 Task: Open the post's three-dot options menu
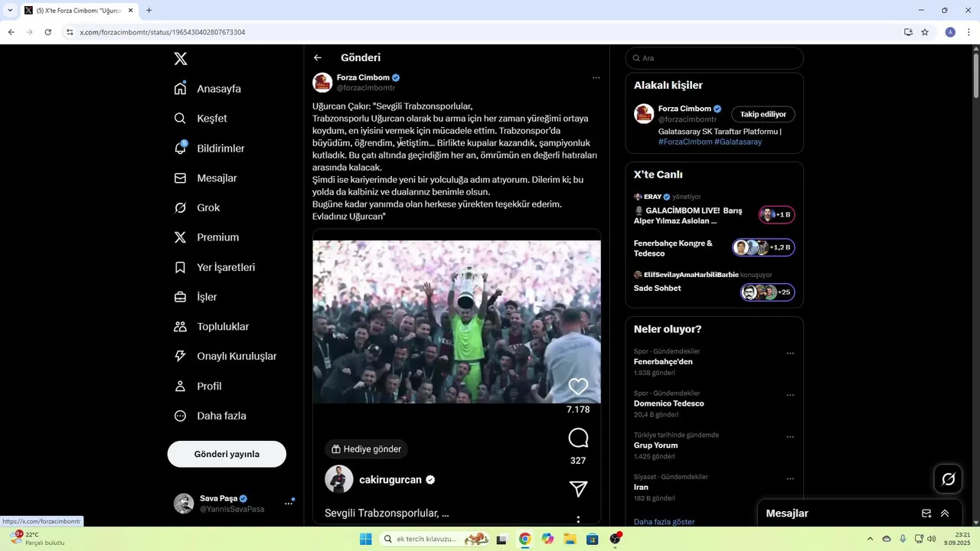[x=596, y=78]
